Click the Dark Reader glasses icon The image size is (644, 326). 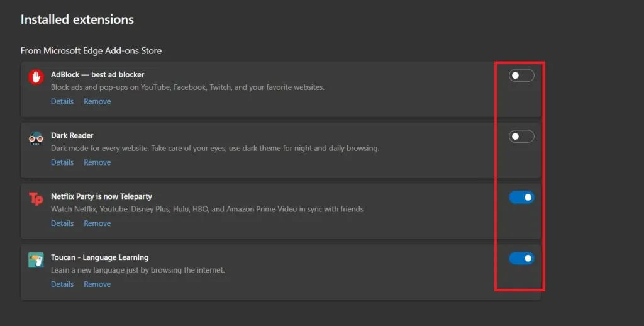pyautogui.click(x=36, y=138)
